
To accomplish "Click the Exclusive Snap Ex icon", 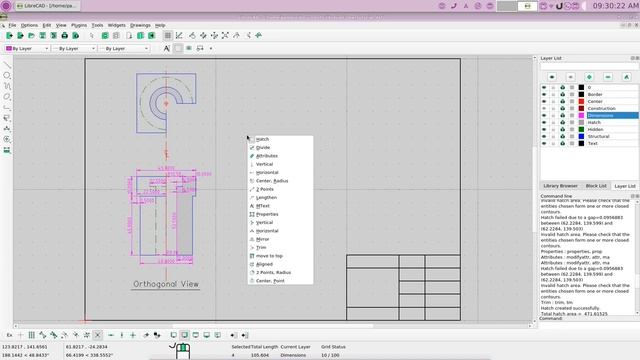I will click(9, 335).
